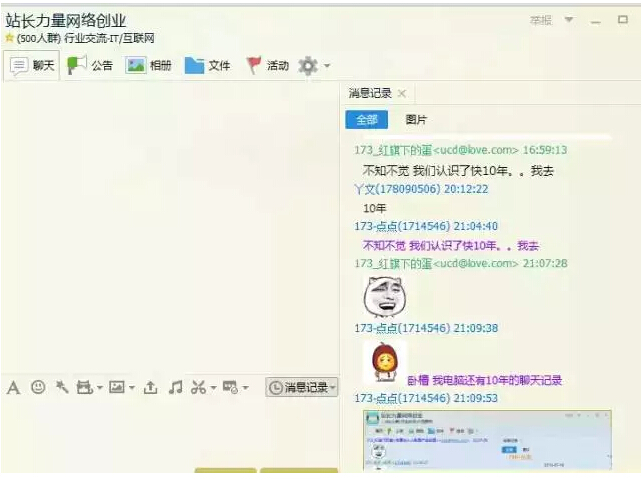This screenshot has width=642, height=480.
Task: Close the 消息记录 panel tab
Action: tap(402, 93)
